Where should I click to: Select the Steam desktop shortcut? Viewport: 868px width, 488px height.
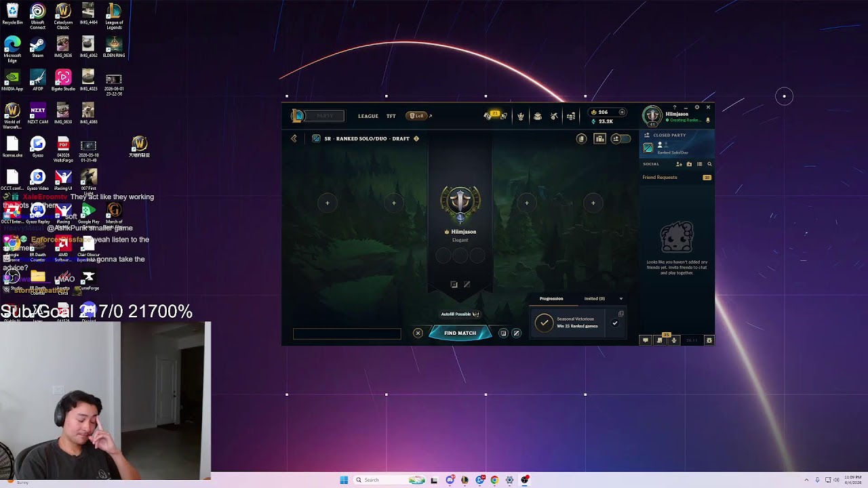pos(38,47)
